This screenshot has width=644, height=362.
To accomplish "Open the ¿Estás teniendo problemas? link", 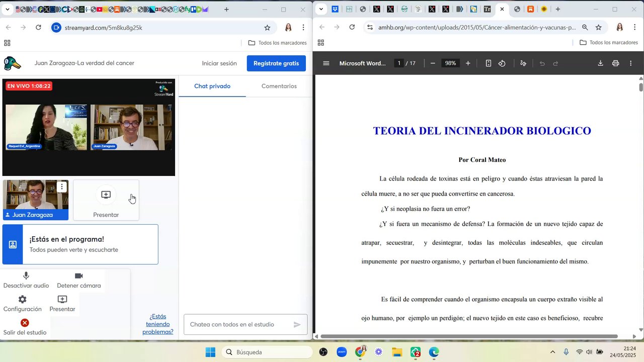I will coord(157,324).
